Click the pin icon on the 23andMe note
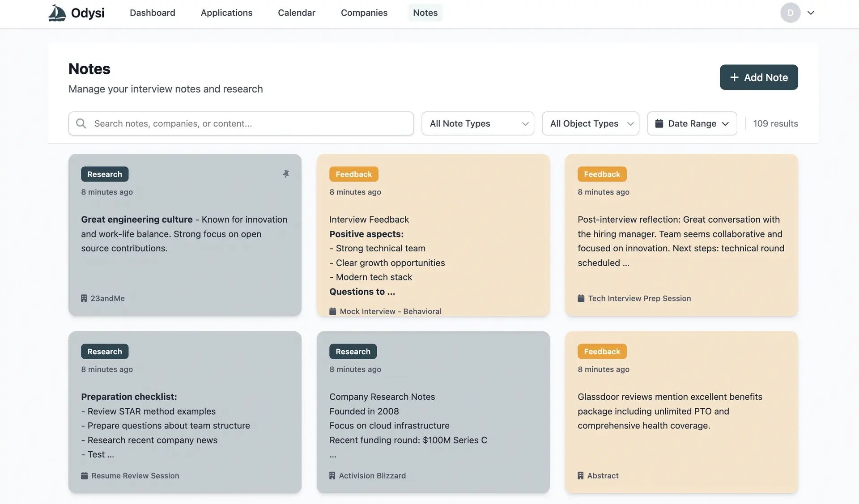The image size is (859, 504). tap(286, 174)
